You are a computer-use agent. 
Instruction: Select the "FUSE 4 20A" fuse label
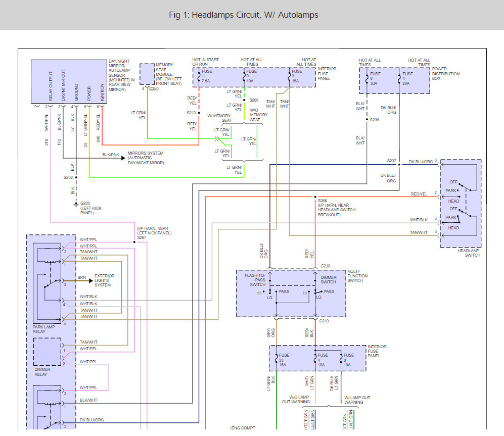click(407, 78)
